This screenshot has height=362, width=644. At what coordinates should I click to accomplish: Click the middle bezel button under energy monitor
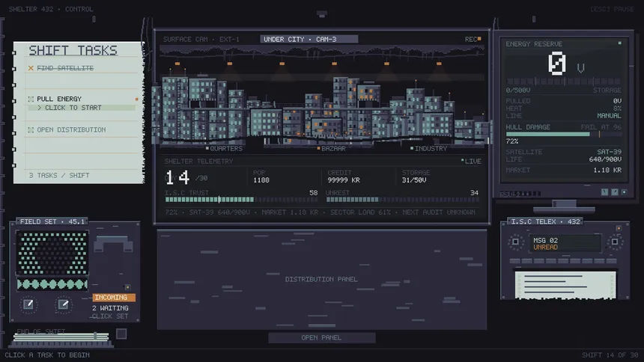615,191
